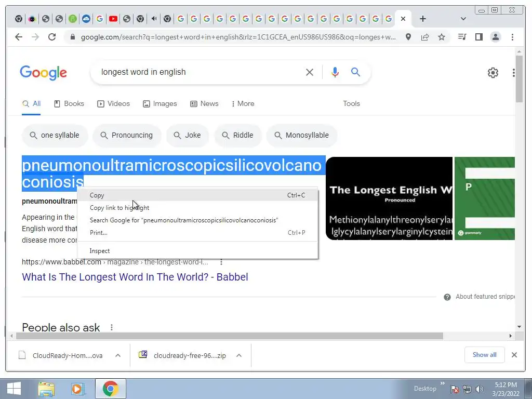Open the Books search tab
This screenshot has height=399, width=532.
coord(69,103)
